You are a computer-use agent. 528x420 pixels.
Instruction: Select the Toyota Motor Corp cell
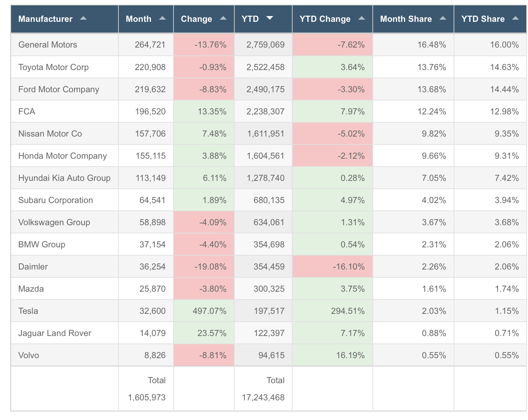click(64, 67)
